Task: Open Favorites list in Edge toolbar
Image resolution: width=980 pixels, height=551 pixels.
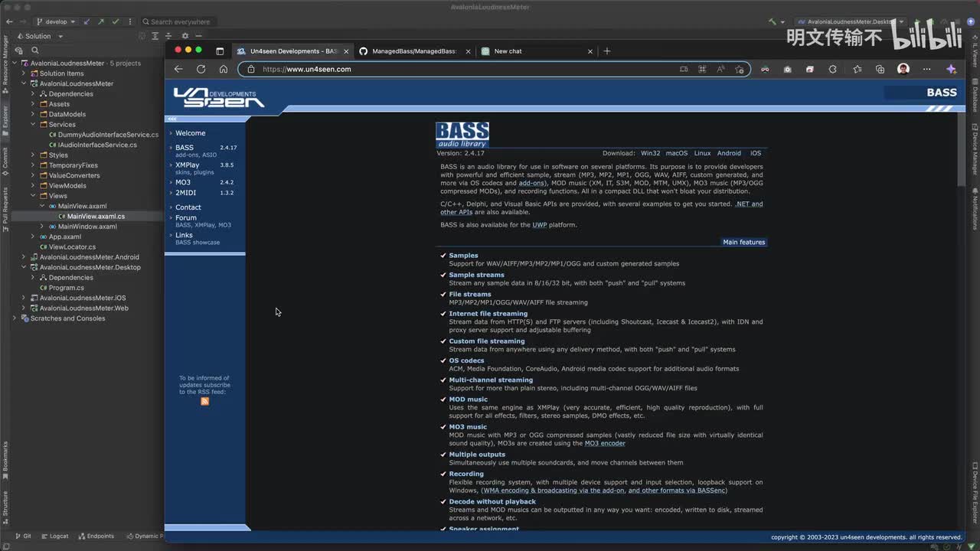Action: pos(857,69)
